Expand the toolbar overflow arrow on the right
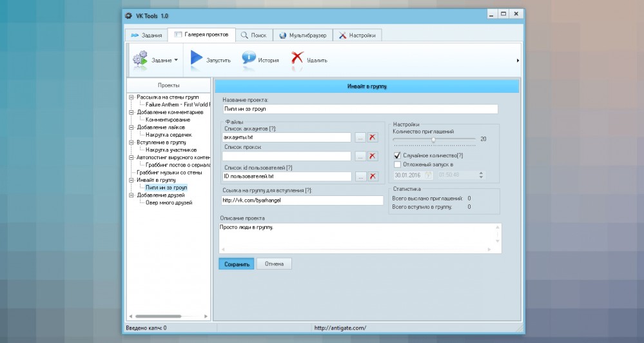This screenshot has width=644, height=343. tap(518, 61)
